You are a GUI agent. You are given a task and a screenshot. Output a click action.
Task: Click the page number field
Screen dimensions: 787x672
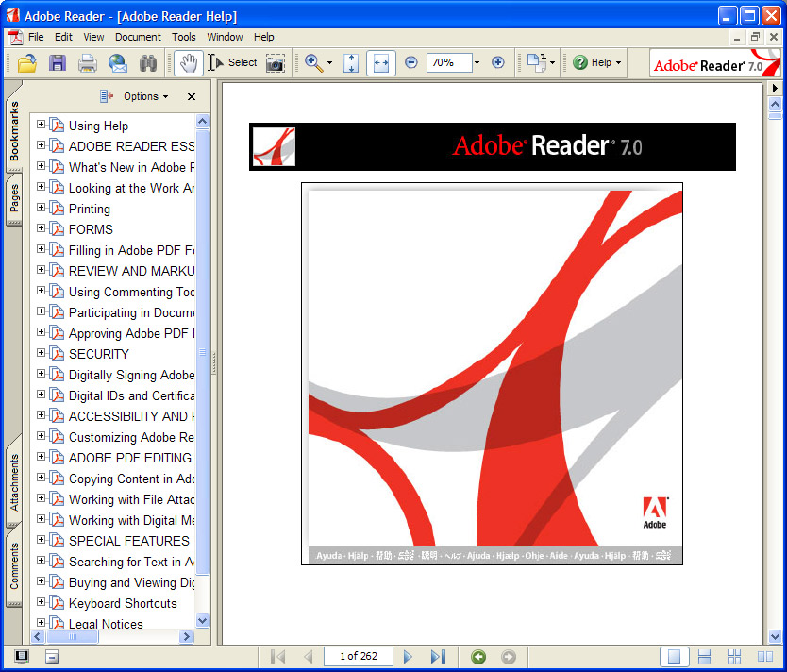(359, 656)
